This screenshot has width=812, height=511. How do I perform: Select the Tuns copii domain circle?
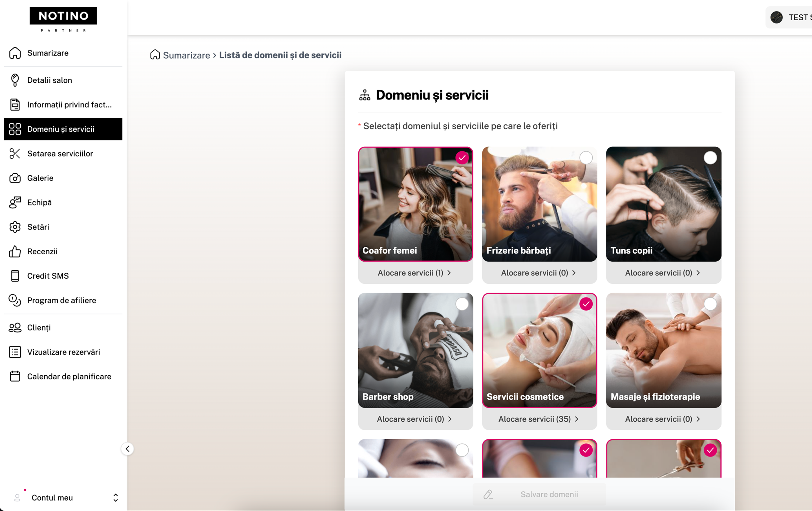[710, 158]
